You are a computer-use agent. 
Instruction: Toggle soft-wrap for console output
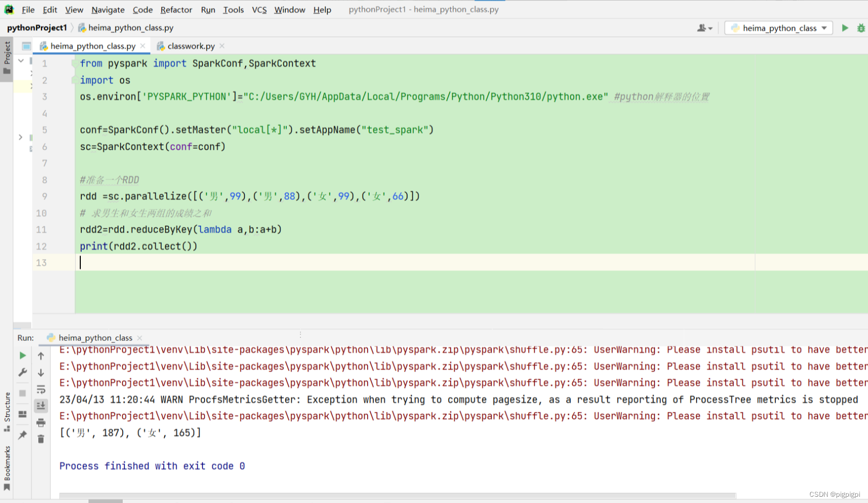point(41,389)
